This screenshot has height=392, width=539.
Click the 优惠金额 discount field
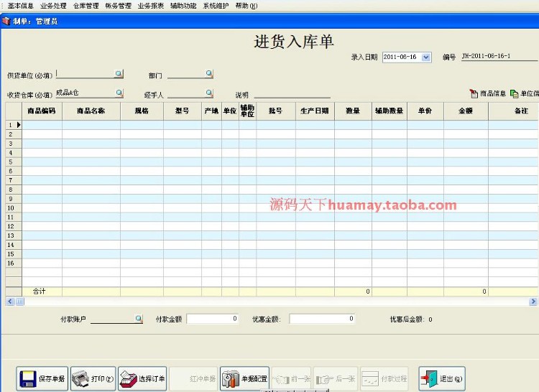coord(322,319)
